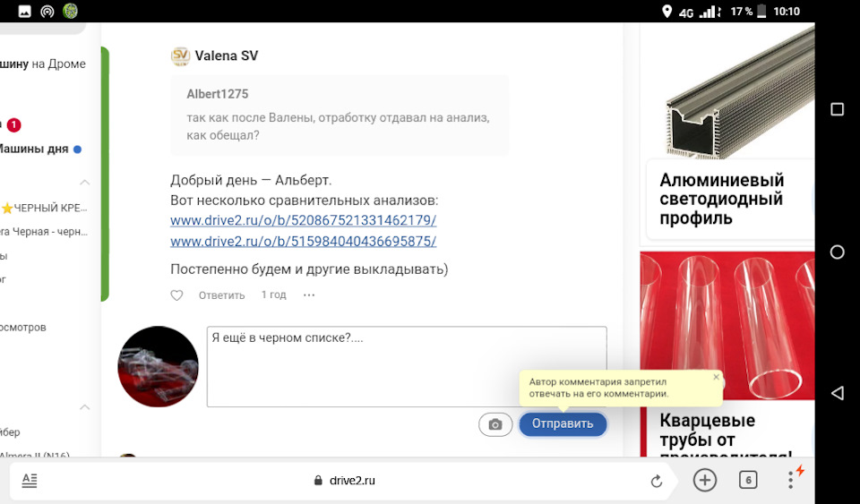The image size is (860, 504).
Task: Collapse the lower sidebar section chevron
Action: pos(84,407)
